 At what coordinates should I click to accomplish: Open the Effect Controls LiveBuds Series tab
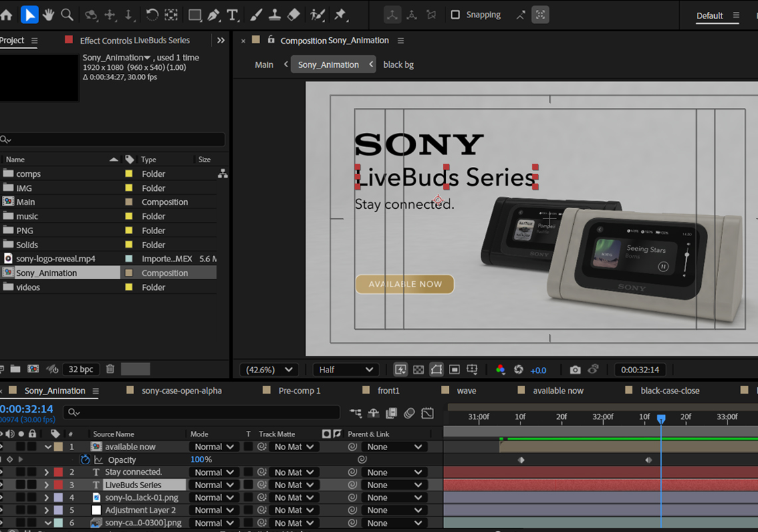coord(134,41)
